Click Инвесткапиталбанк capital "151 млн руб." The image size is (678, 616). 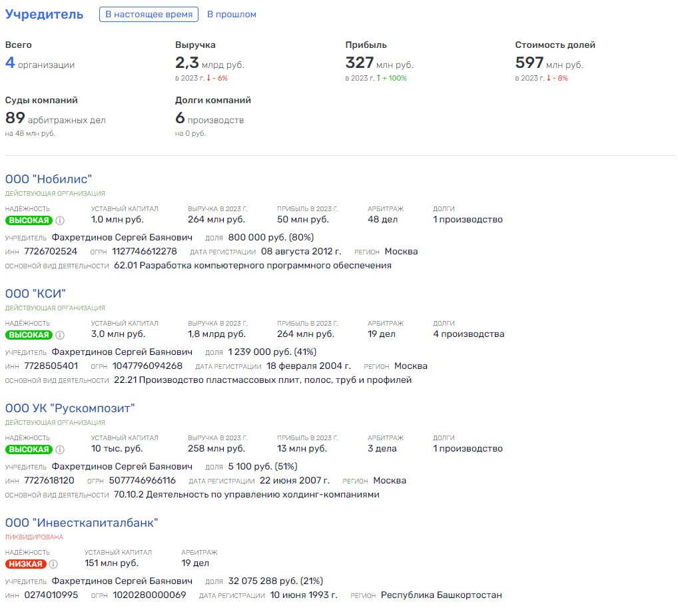[112, 563]
